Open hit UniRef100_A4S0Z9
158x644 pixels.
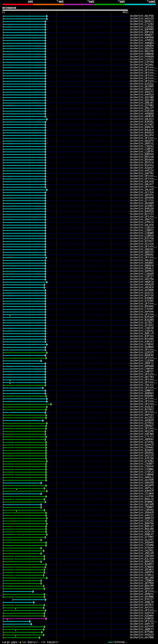(x=142, y=19)
